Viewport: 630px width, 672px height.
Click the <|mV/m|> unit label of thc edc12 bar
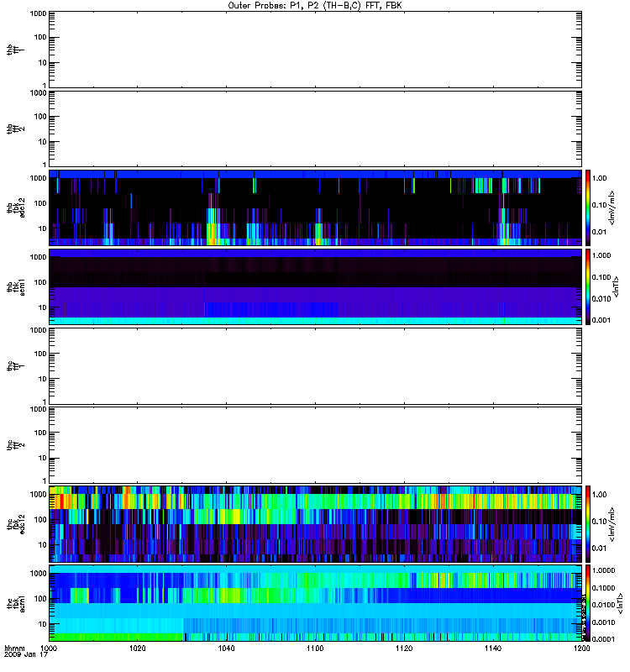(x=612, y=524)
